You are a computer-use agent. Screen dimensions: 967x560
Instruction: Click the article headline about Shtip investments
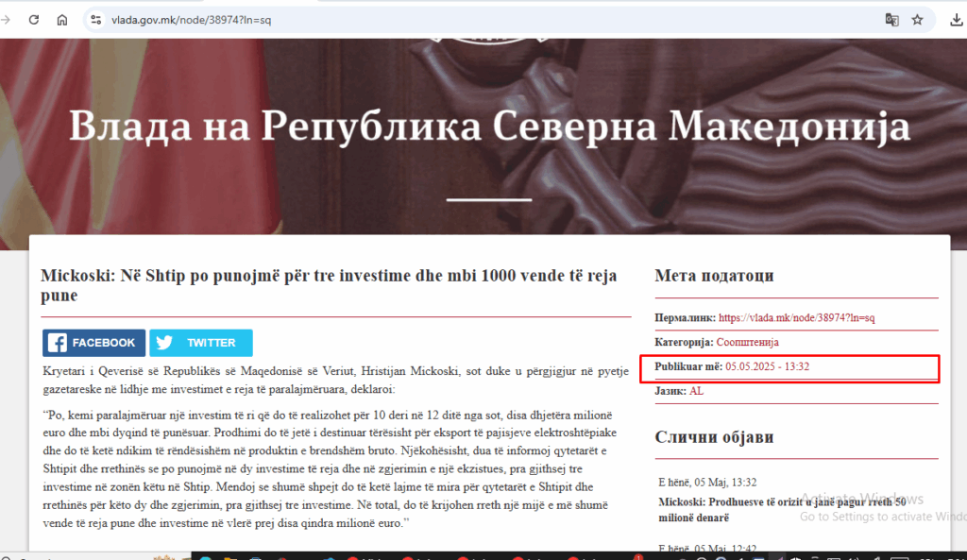(329, 285)
